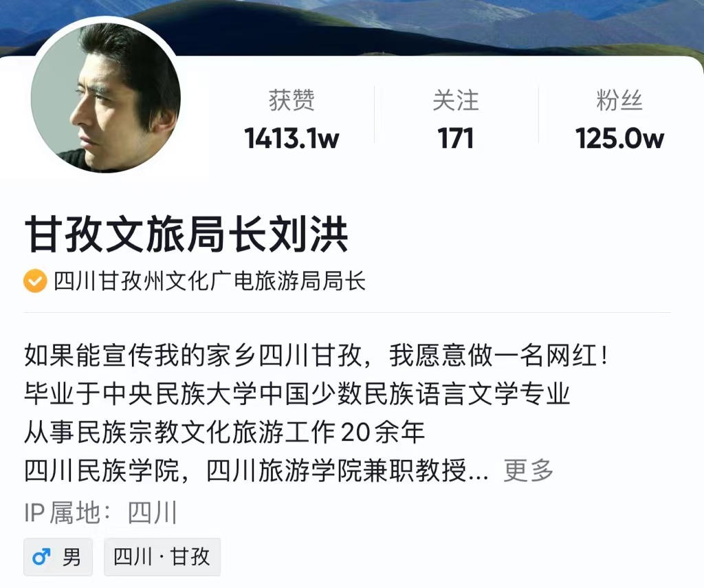Select the 男 gender tag

58,557
